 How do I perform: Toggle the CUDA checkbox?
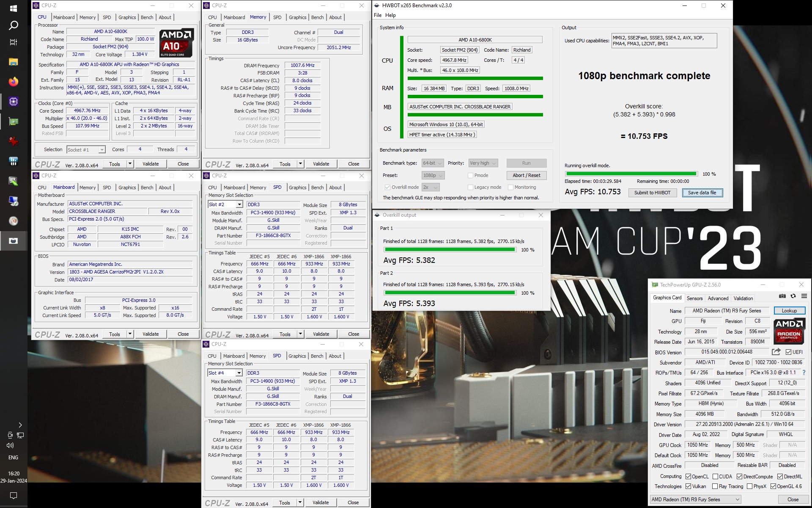tap(716, 477)
